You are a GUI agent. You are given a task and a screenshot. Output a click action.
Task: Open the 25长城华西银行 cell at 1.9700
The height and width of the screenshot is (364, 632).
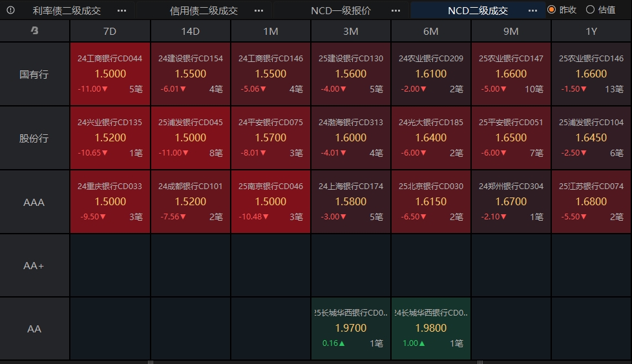coord(351,329)
